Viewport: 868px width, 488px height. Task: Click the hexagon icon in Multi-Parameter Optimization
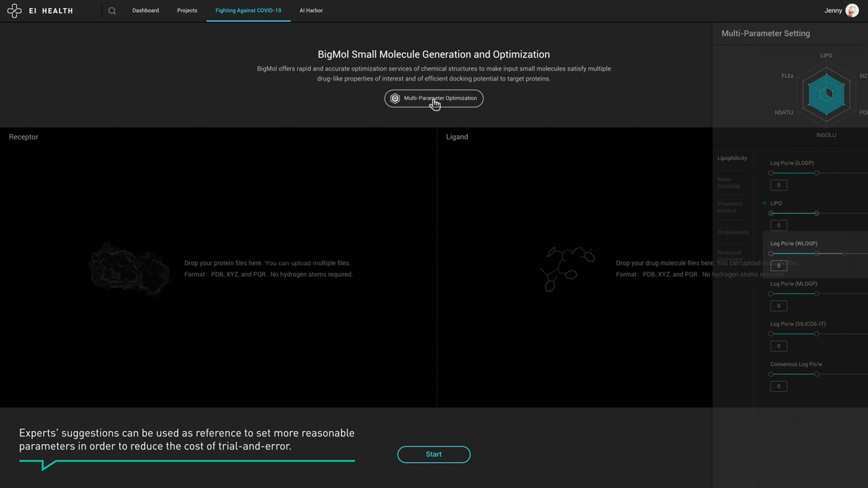pos(395,98)
